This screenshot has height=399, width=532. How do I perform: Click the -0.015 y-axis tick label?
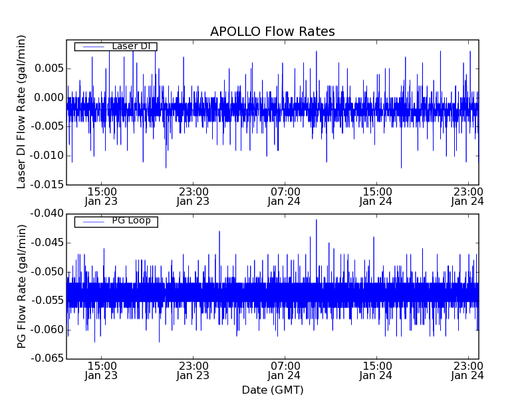click(47, 185)
